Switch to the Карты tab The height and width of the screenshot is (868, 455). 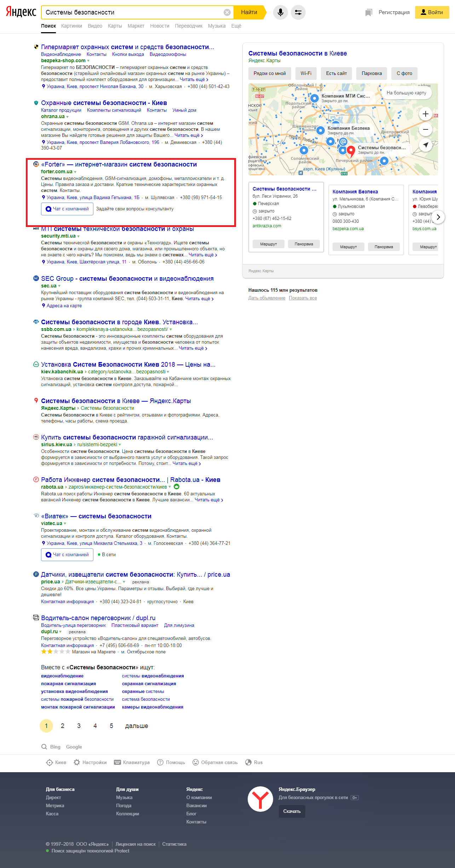tap(115, 26)
